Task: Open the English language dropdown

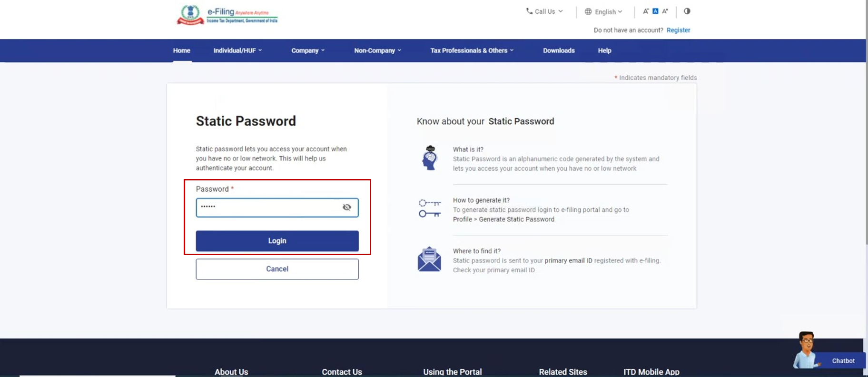Action: [x=603, y=12]
